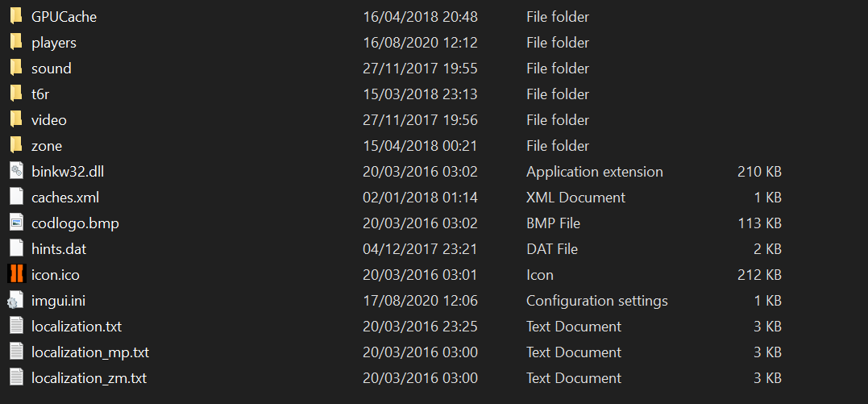Click the binkw32.dll gear file icon
Viewport: 868px width, 404px height.
[17, 171]
